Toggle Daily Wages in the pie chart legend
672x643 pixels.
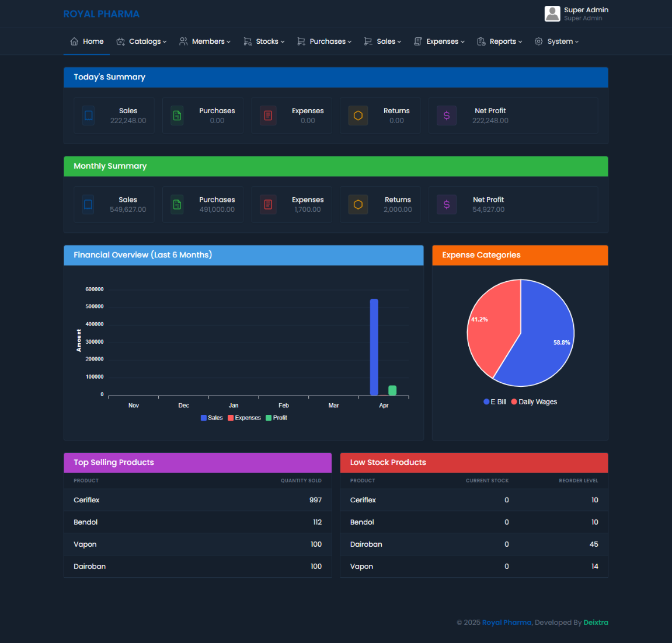[x=534, y=401]
